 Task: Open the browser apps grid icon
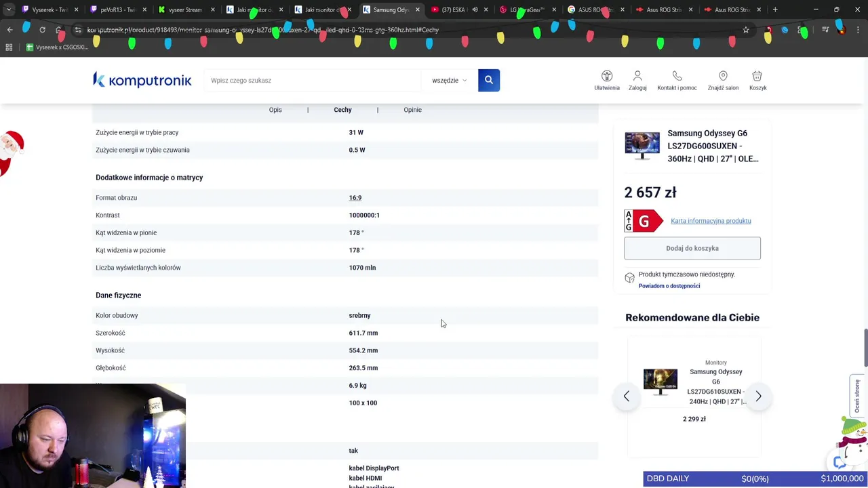tap(9, 47)
